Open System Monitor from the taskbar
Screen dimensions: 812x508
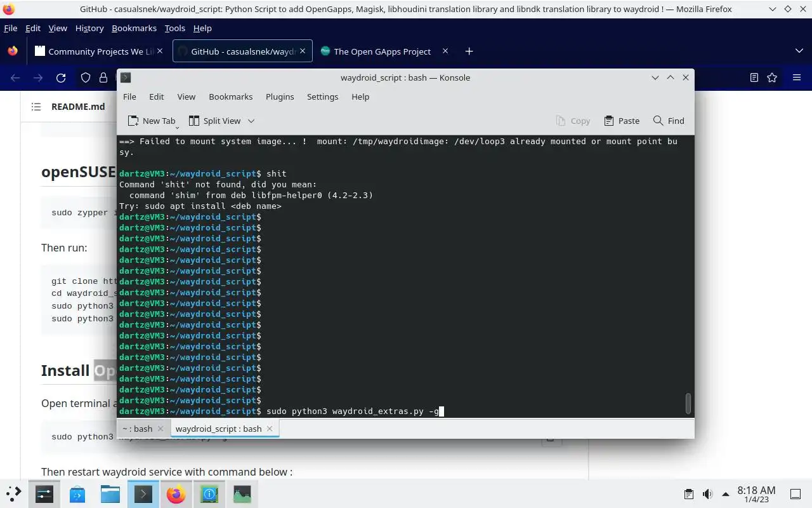242,493
